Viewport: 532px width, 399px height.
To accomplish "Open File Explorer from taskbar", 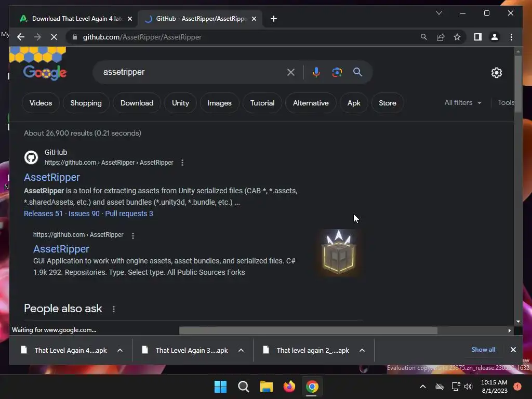I will 267,387.
